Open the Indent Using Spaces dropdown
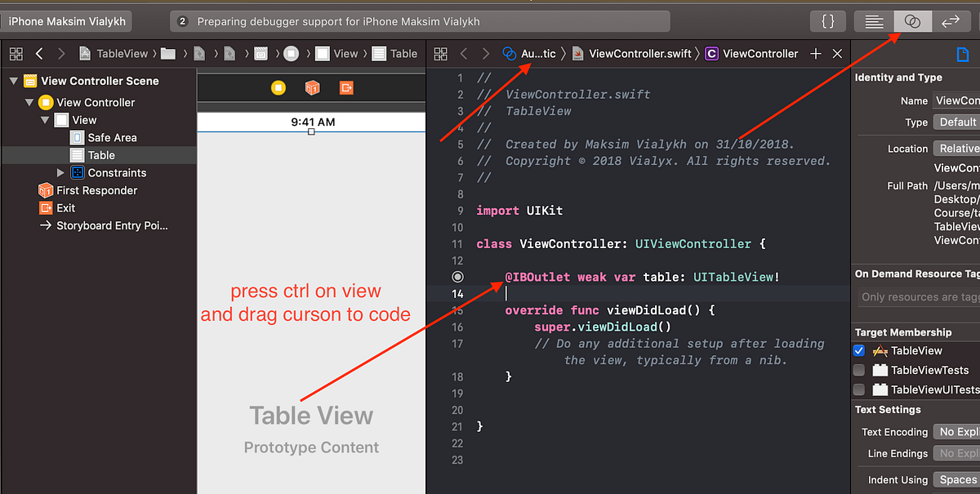Image resolution: width=980 pixels, height=494 pixels. tap(956, 479)
